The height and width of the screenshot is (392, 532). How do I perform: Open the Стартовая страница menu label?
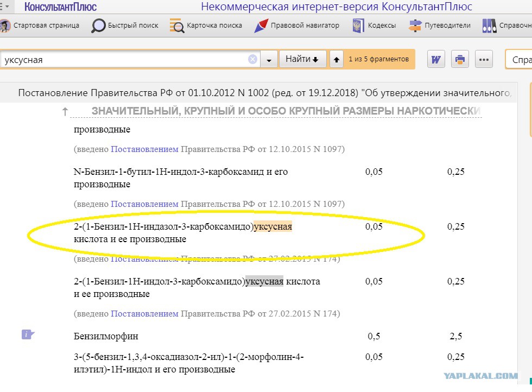click(46, 26)
